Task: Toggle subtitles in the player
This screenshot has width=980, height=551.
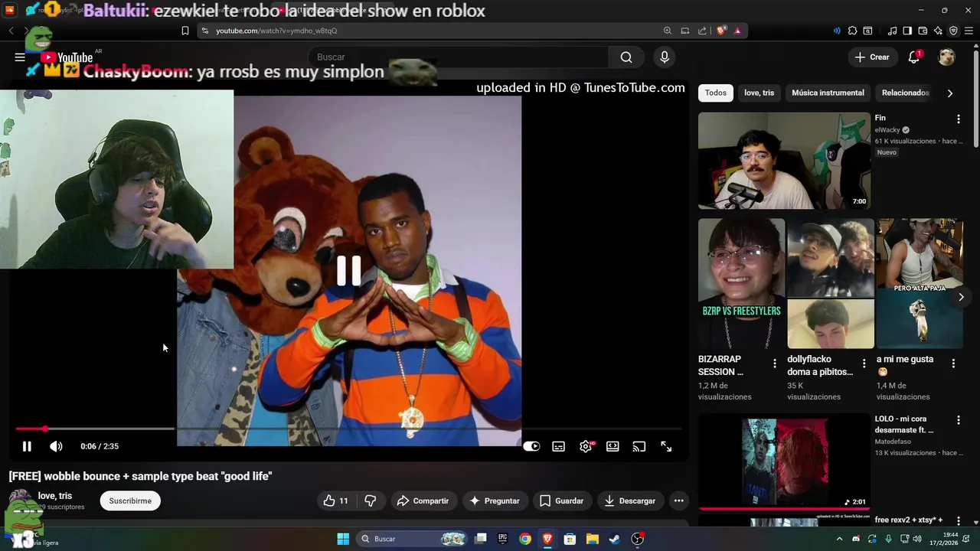Action: click(559, 446)
